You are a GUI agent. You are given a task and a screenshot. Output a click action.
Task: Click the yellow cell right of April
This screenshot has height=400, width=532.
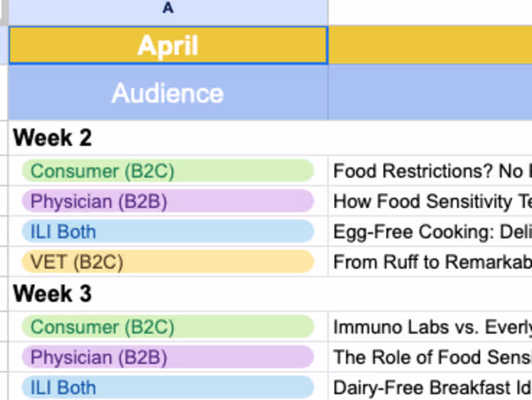pyautogui.click(x=432, y=45)
